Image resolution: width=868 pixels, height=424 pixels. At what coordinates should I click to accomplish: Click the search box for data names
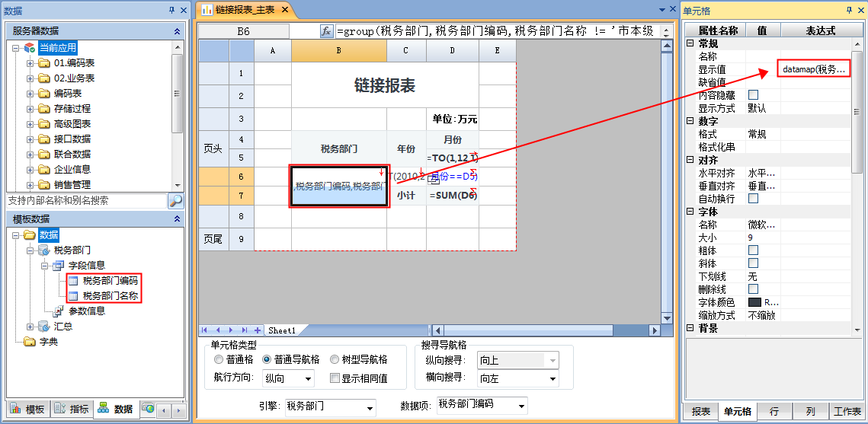(x=86, y=201)
